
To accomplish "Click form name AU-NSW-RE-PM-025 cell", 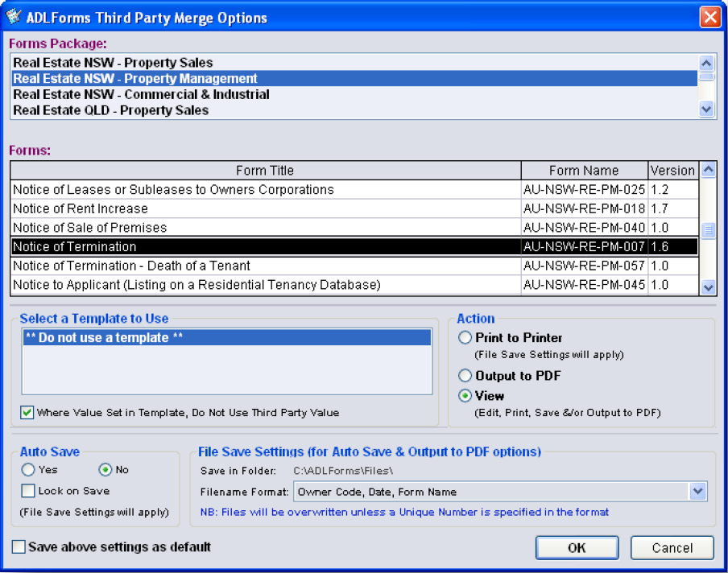I will pos(584,189).
